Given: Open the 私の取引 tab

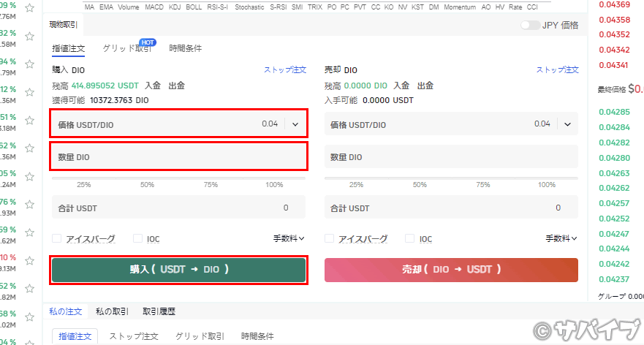Looking at the screenshot, I should coord(112,311).
